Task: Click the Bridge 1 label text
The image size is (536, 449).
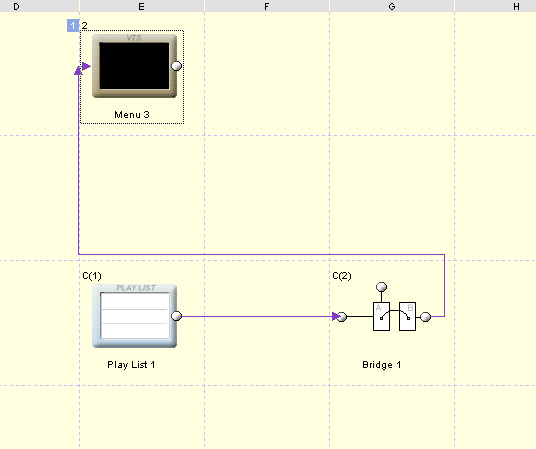Action: pyautogui.click(x=381, y=365)
